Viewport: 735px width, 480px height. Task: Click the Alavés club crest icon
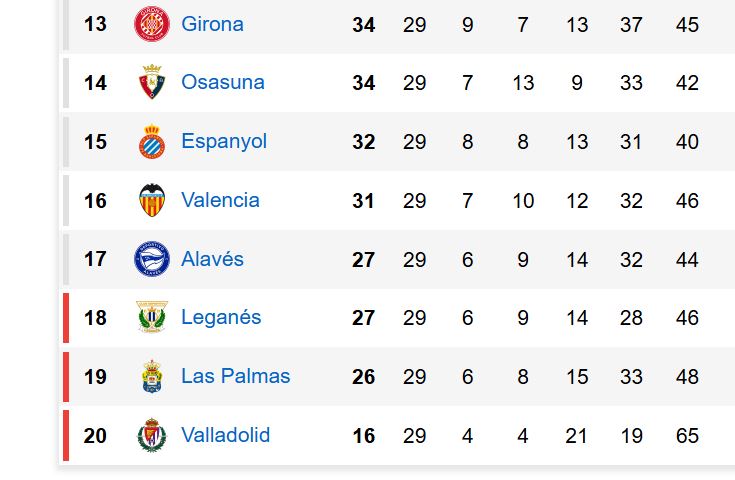coord(152,259)
